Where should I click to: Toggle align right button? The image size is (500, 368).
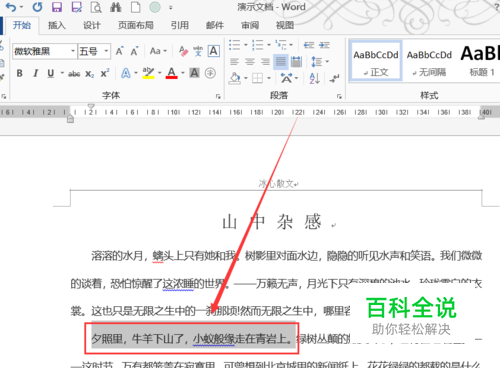click(265, 62)
